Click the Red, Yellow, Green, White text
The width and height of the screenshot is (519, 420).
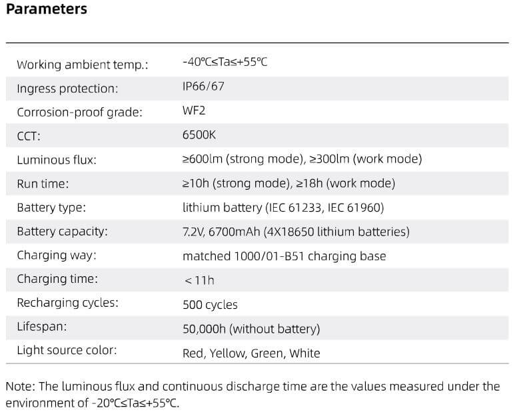pos(251,353)
